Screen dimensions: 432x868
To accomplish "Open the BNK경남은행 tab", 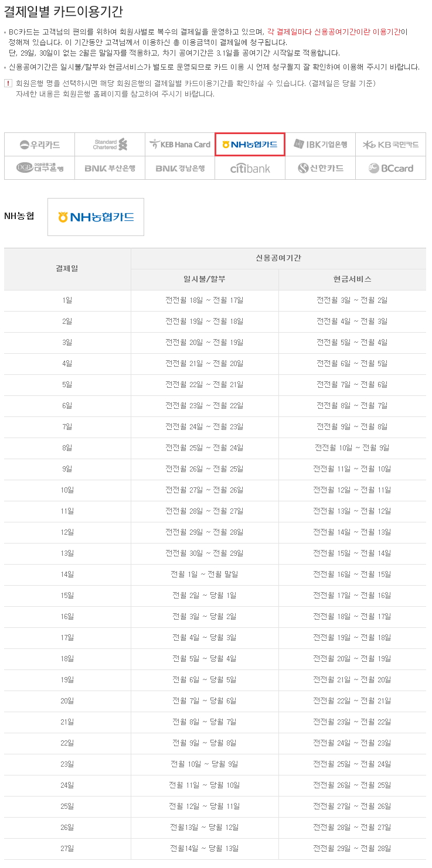I will pyautogui.click(x=180, y=168).
